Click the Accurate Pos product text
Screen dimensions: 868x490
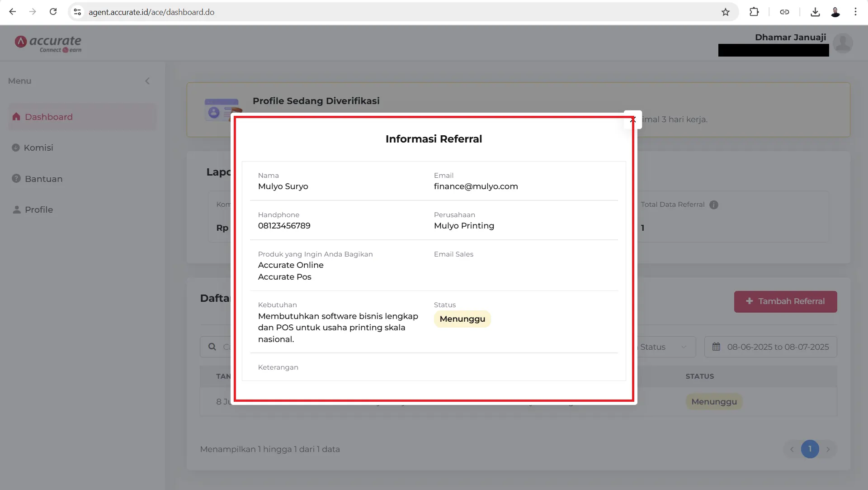coord(284,277)
